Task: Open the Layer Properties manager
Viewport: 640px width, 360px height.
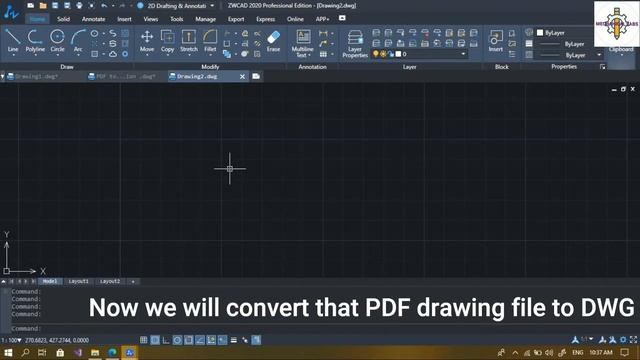Action: click(355, 43)
